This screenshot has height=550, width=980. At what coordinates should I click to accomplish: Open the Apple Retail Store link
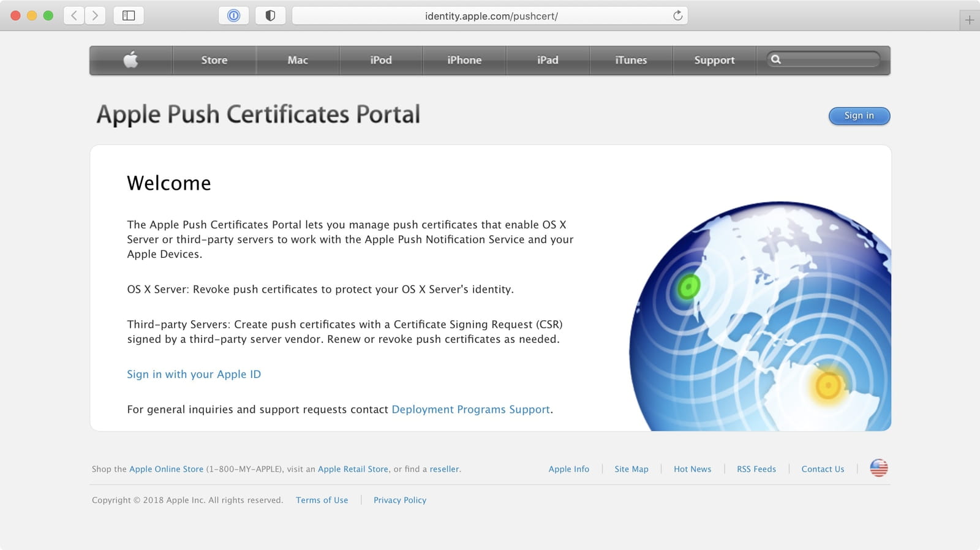point(353,469)
